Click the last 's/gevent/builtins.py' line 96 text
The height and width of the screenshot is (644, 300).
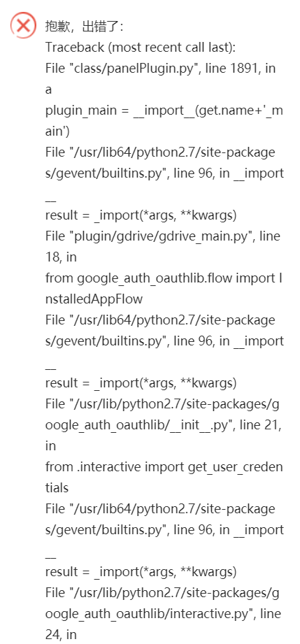pyautogui.click(x=164, y=530)
